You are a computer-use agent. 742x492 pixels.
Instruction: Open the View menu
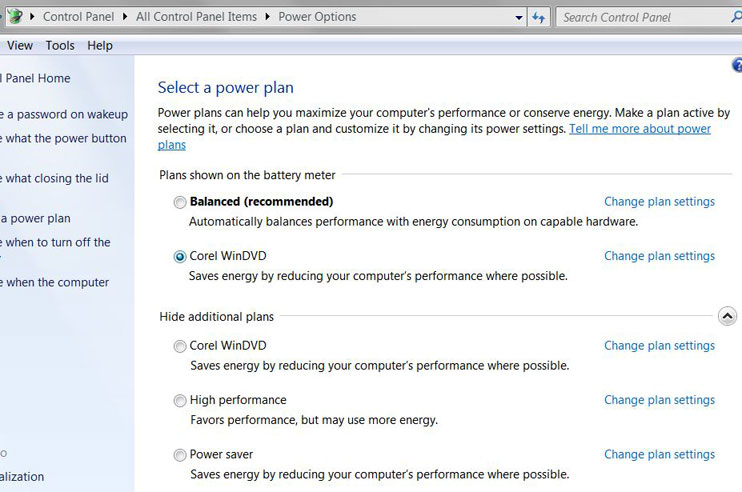(x=20, y=46)
